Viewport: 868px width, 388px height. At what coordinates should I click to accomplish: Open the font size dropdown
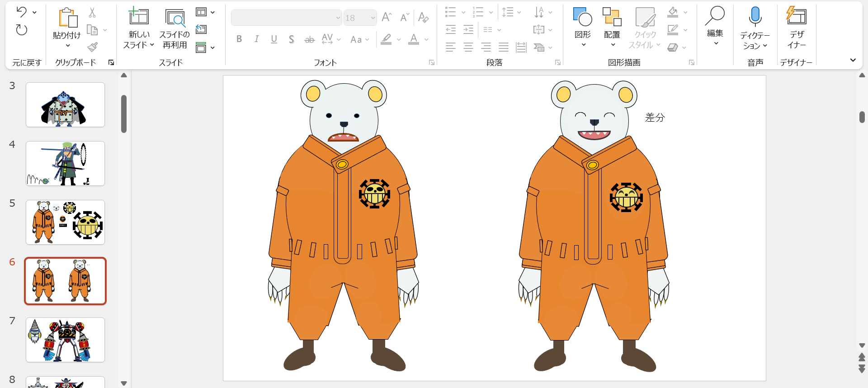[373, 18]
